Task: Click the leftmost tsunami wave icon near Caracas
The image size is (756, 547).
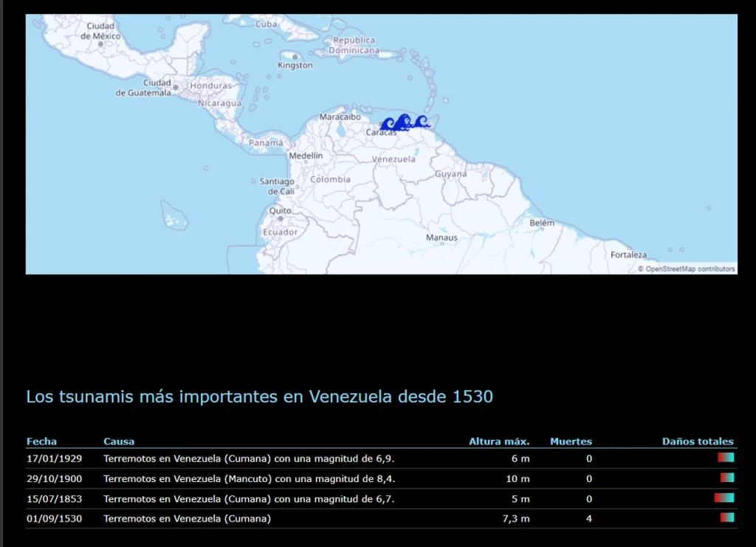Action: coord(387,125)
